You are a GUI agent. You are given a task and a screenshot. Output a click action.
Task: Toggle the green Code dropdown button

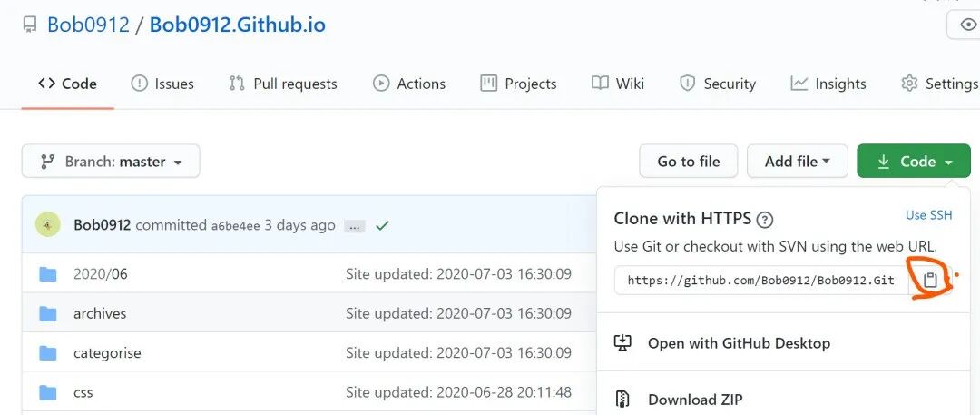[914, 162]
